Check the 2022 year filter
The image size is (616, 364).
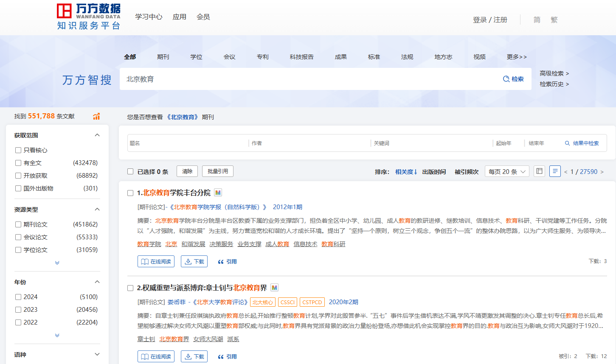[18, 322]
